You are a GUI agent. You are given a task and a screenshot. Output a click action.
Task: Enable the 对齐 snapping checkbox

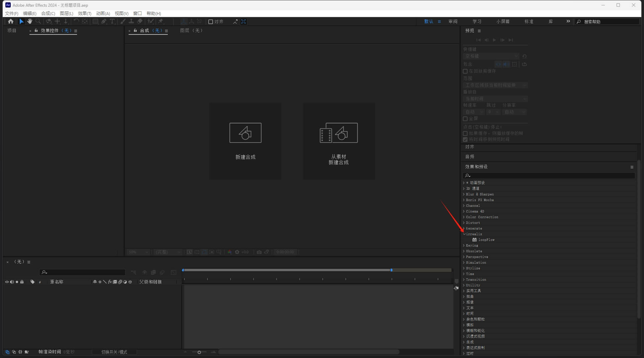point(211,22)
